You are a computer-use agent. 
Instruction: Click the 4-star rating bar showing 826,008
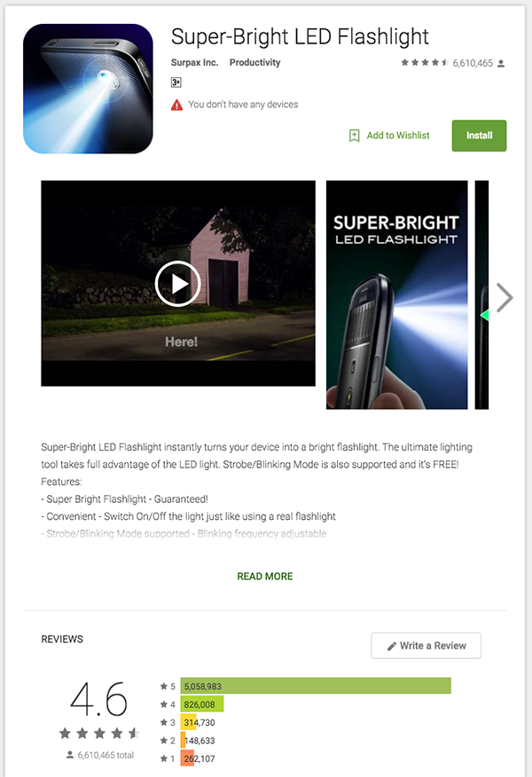(x=202, y=704)
